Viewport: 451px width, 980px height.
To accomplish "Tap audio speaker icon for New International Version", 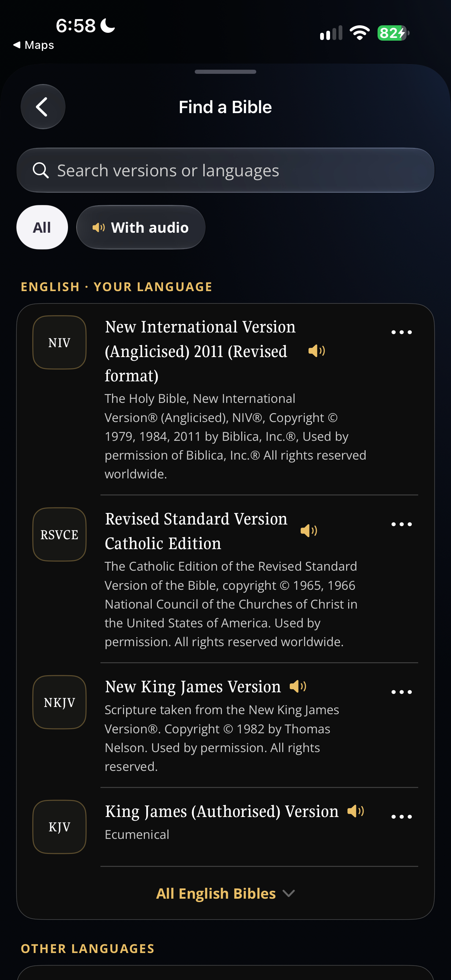I will pyautogui.click(x=316, y=351).
